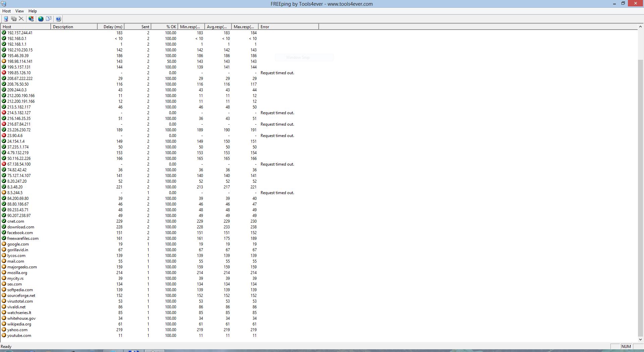Click the orange status icon for mozilla.org
The width and height of the screenshot is (644, 352).
point(4,272)
